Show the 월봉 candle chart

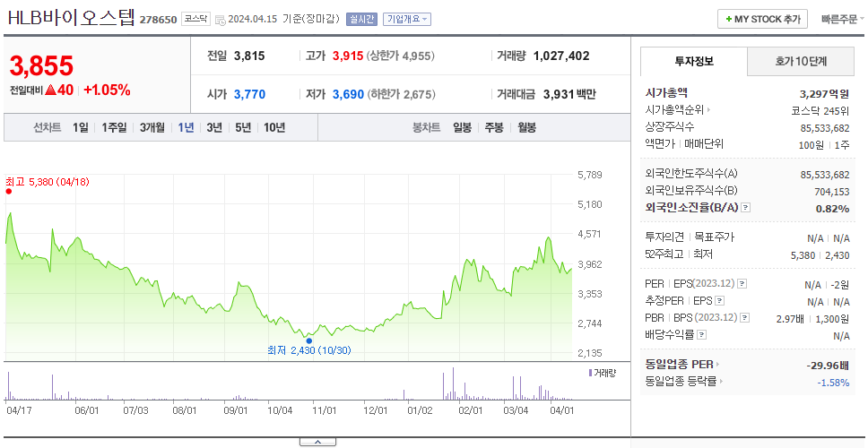point(527,128)
